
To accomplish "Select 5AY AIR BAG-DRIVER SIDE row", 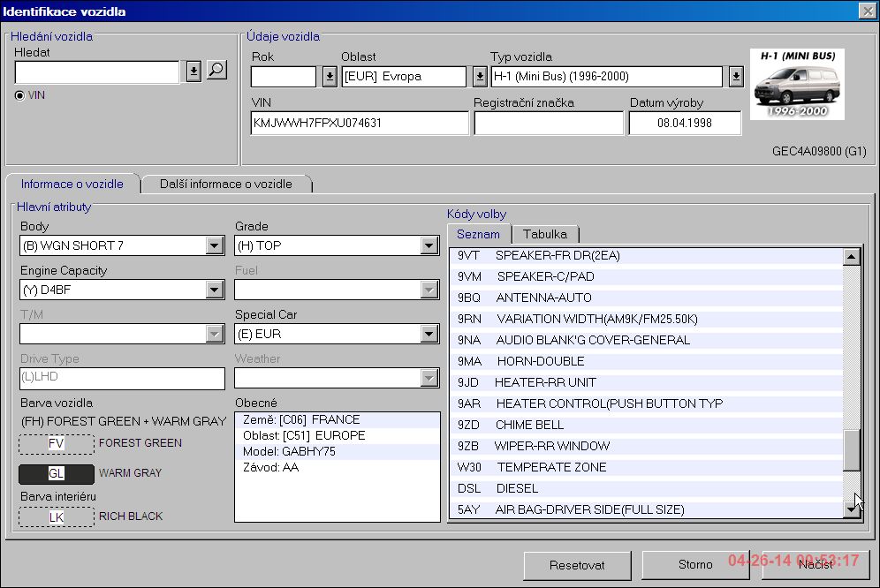I will 646,509.
